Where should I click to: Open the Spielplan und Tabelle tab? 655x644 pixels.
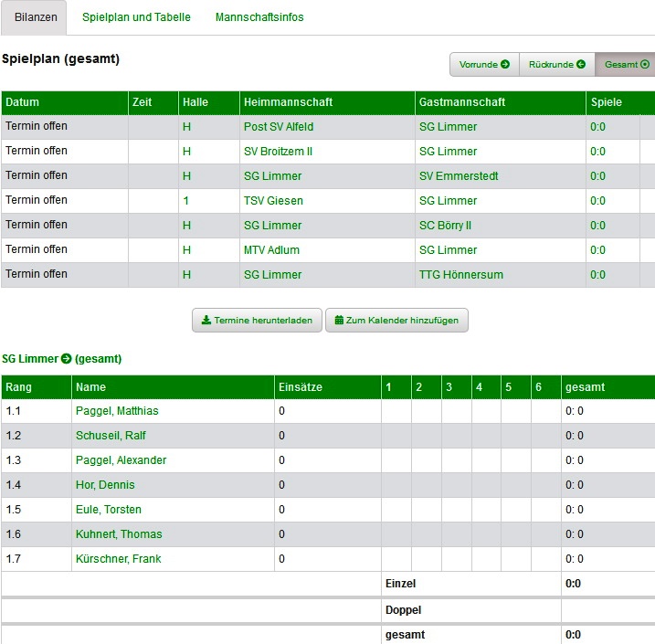(136, 17)
